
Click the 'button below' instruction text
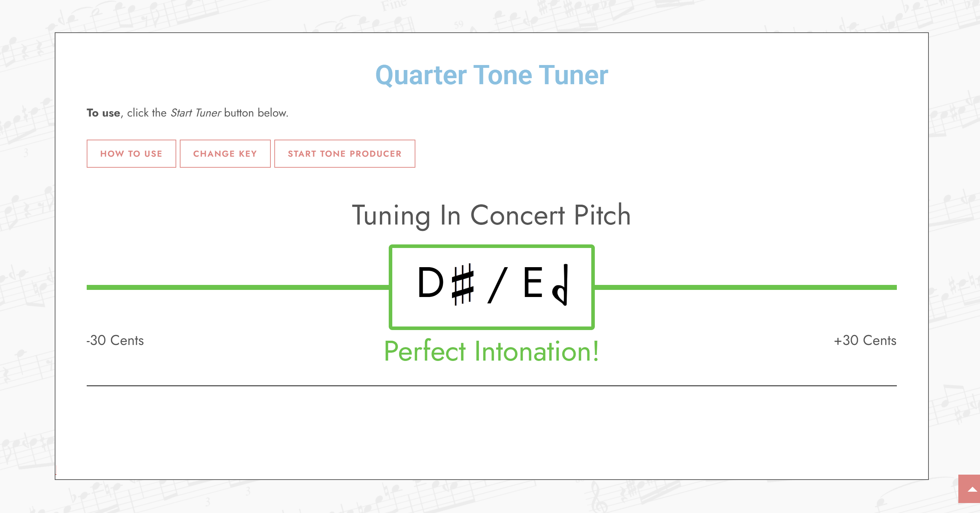click(x=256, y=113)
